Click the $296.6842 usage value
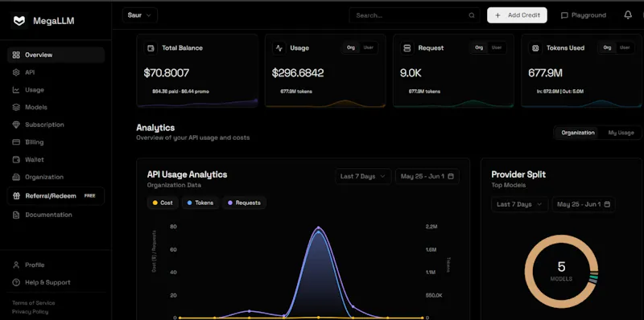This screenshot has width=644, height=320. click(x=298, y=73)
